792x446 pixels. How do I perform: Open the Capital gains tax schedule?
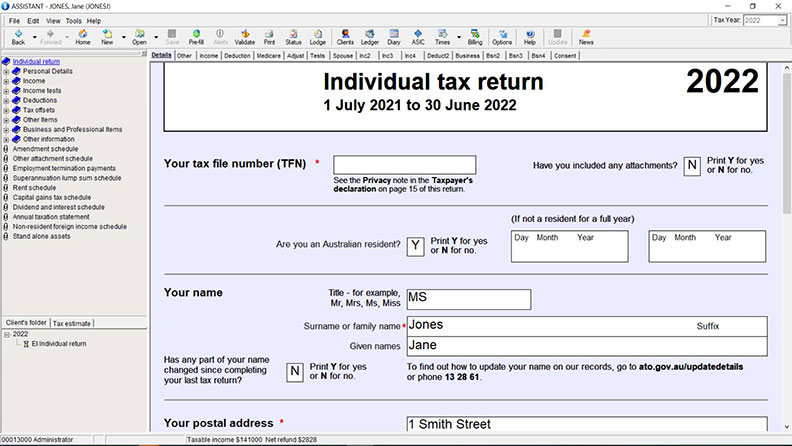click(x=54, y=197)
